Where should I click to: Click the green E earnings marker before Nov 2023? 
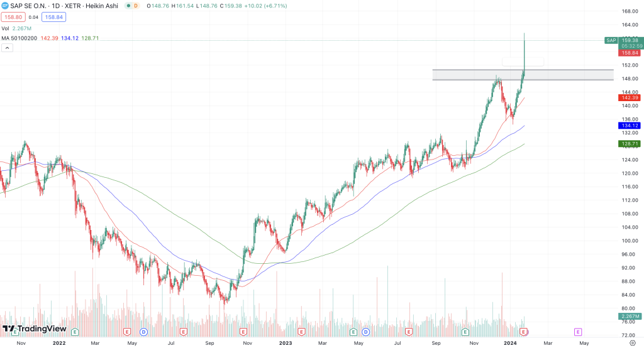coord(465,332)
